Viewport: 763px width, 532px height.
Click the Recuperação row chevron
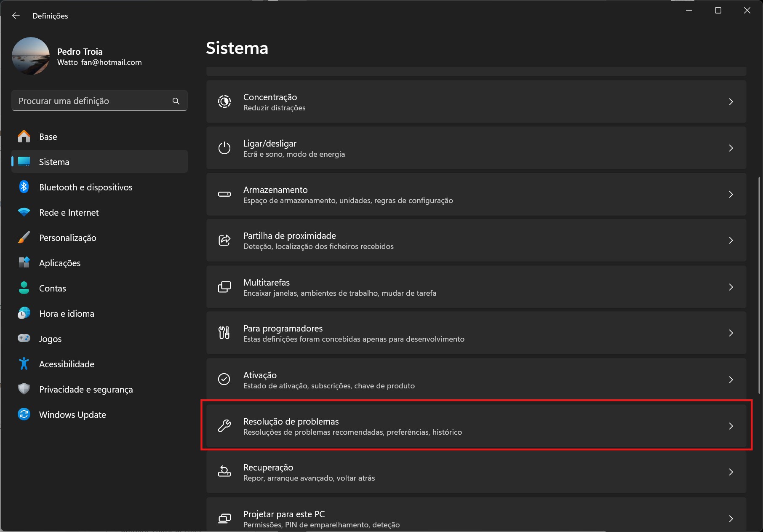coord(731,472)
